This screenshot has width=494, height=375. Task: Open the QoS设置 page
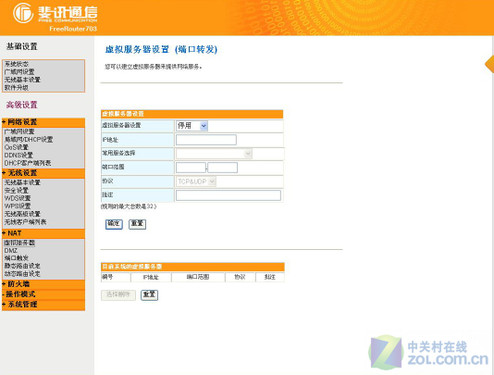pyautogui.click(x=16, y=147)
